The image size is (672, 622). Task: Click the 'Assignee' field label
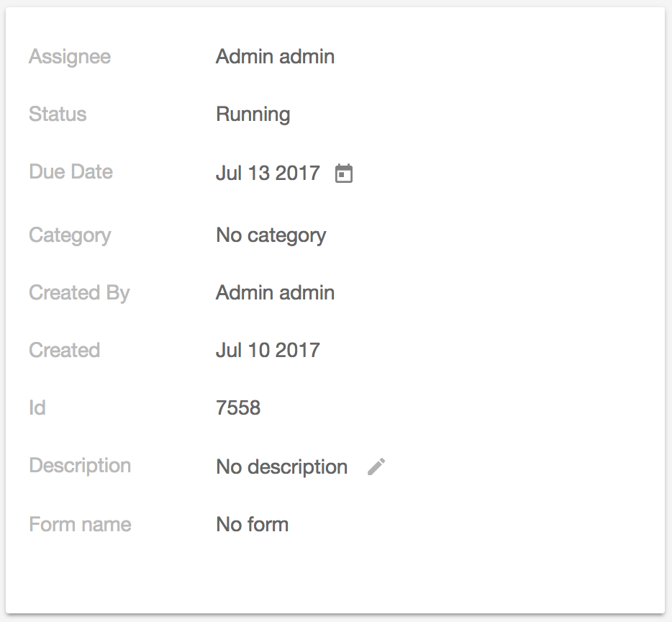click(x=70, y=57)
